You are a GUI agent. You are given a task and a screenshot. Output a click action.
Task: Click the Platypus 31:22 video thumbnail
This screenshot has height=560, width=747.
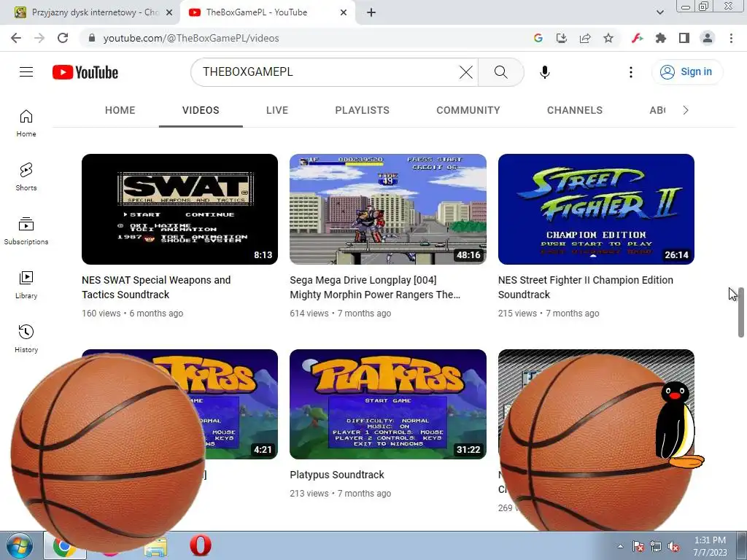(x=388, y=404)
